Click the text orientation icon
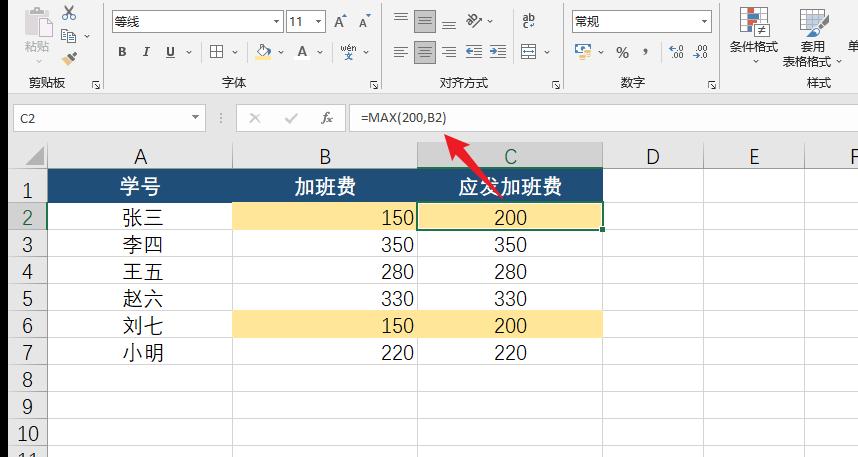This screenshot has width=858, height=457. (x=473, y=21)
